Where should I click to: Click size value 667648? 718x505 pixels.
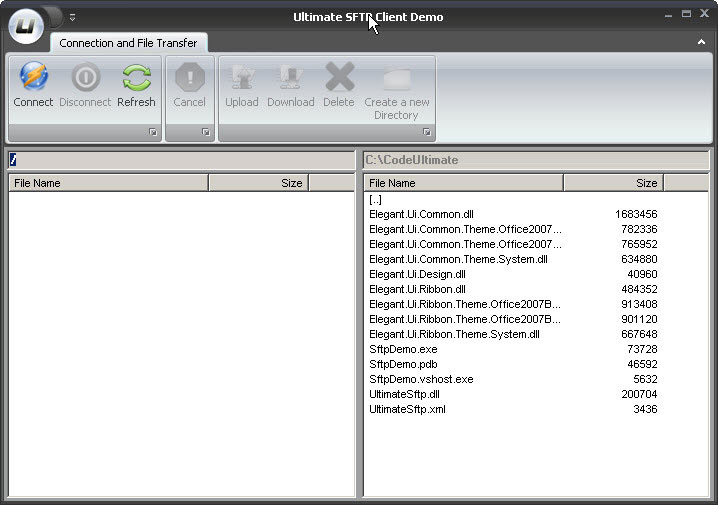(x=639, y=334)
